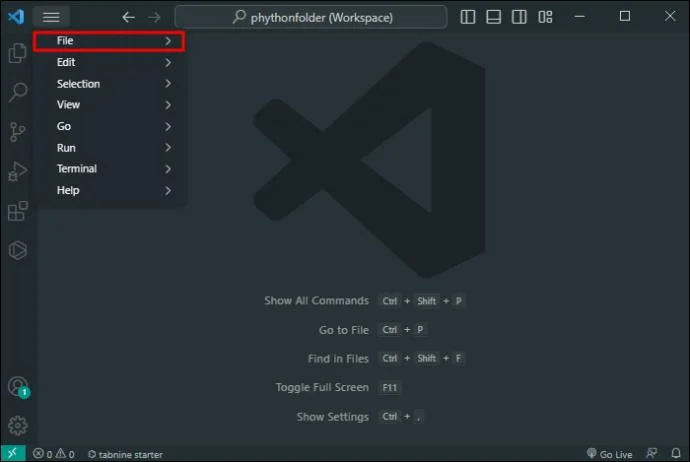
Task: Click tabnine starter status bar entry
Action: [x=125, y=454]
